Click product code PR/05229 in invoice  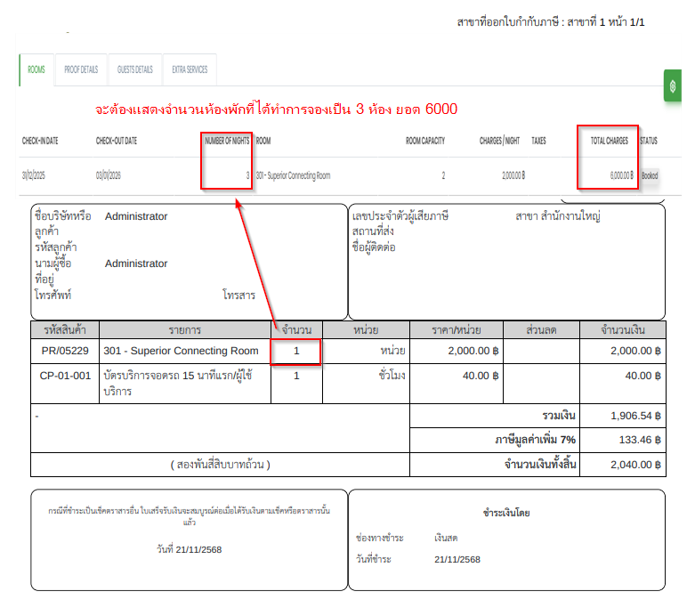point(65,351)
